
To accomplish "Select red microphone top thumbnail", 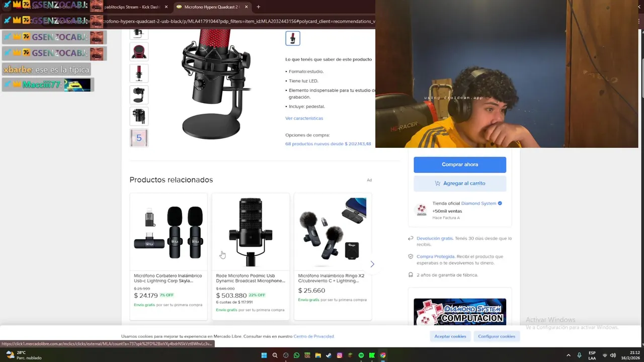I will (139, 51).
